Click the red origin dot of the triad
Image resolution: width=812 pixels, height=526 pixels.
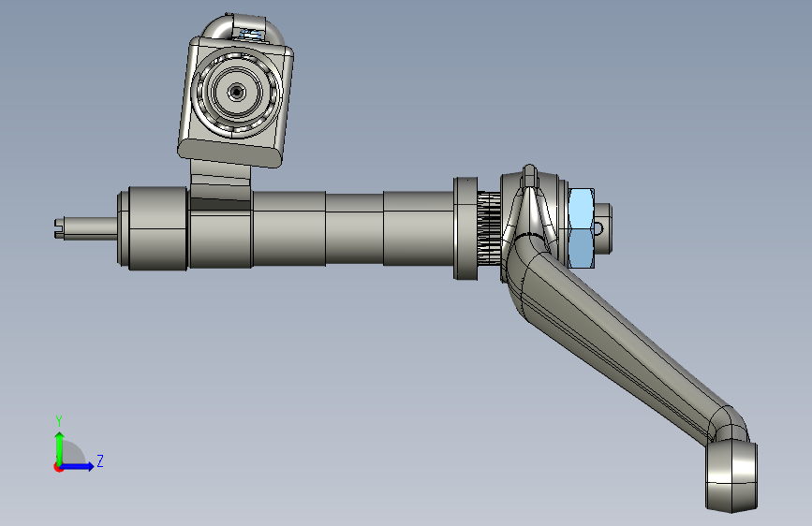(58, 467)
